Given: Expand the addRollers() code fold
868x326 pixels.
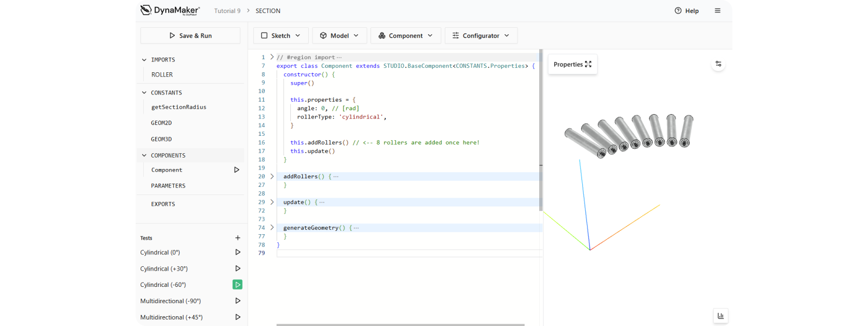Looking at the screenshot, I should click(x=272, y=177).
